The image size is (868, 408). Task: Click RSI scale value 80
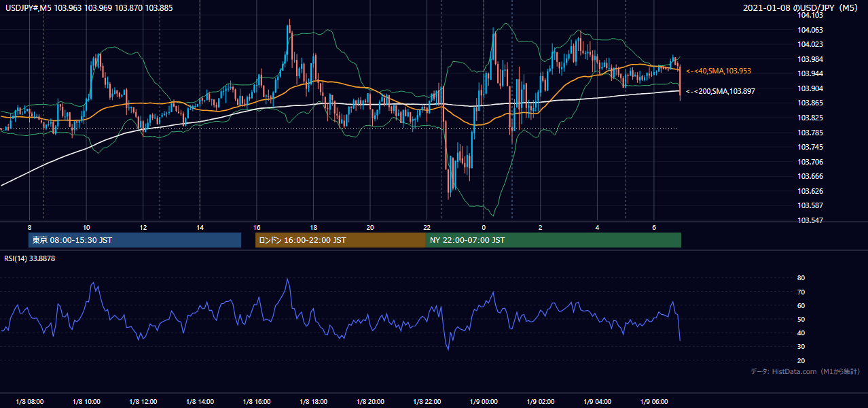click(801, 278)
